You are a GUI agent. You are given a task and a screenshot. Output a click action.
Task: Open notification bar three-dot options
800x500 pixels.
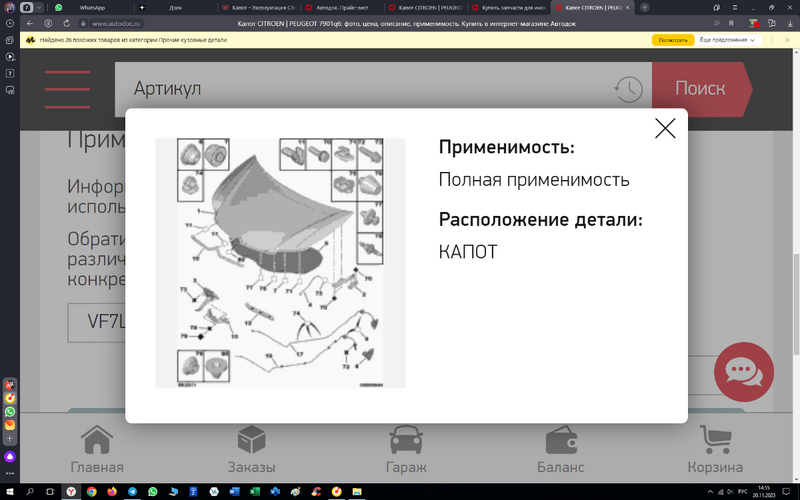(771, 40)
